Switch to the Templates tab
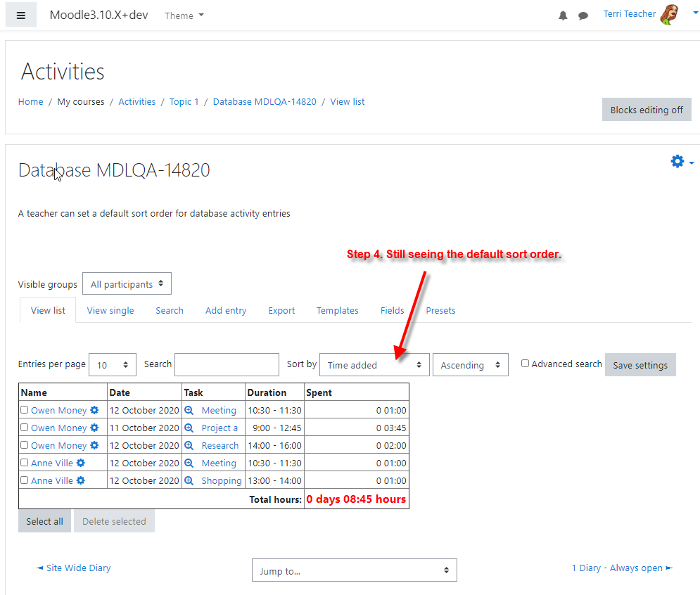The height and width of the screenshot is (595, 700). pyautogui.click(x=337, y=310)
